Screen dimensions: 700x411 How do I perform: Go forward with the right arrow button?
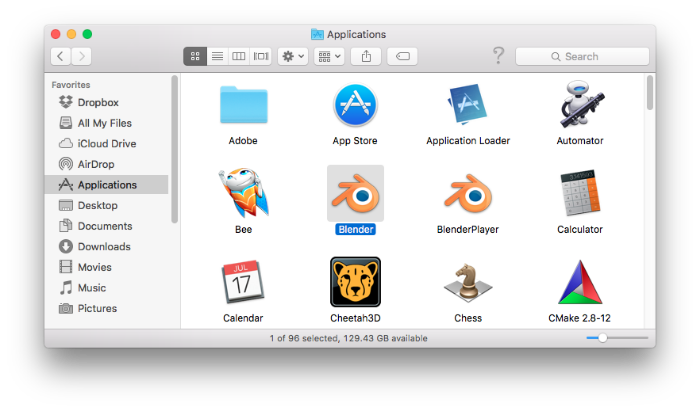[81, 56]
